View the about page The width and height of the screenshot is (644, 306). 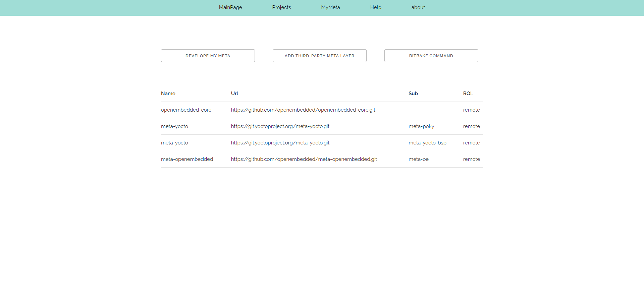pyautogui.click(x=418, y=7)
